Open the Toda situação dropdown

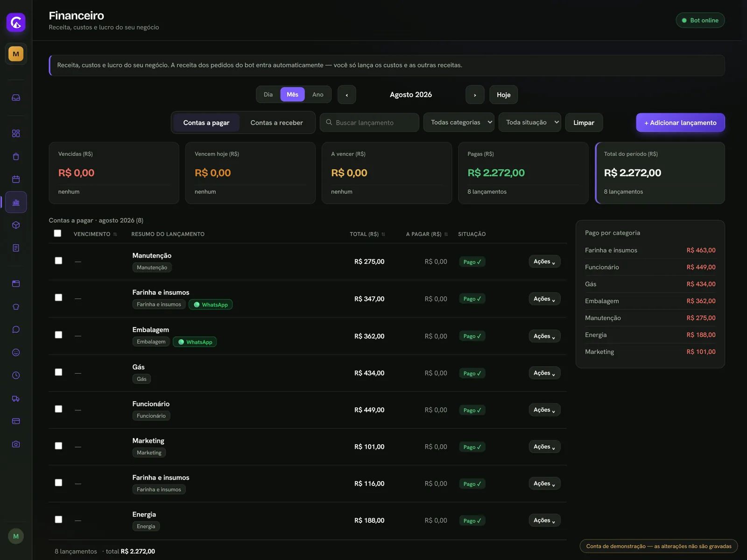530,122
